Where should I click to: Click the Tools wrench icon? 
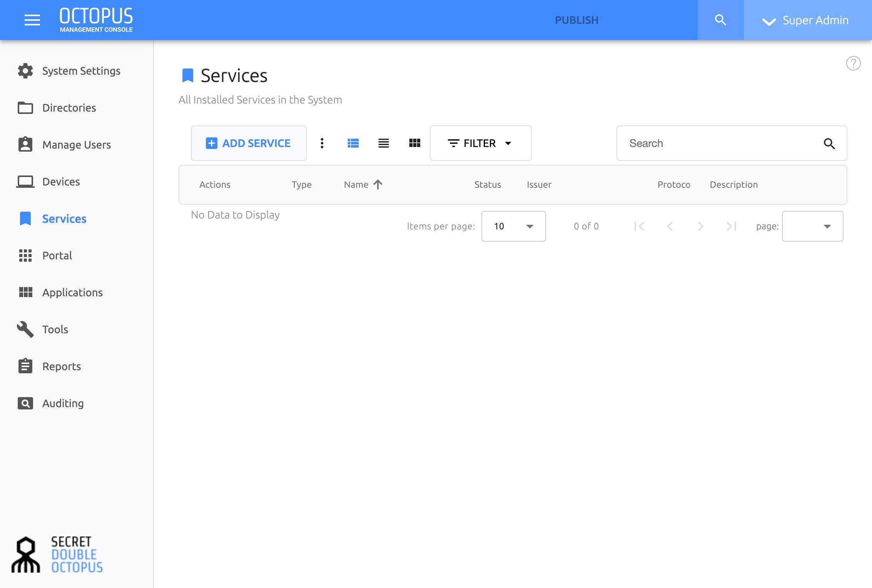coord(25,329)
